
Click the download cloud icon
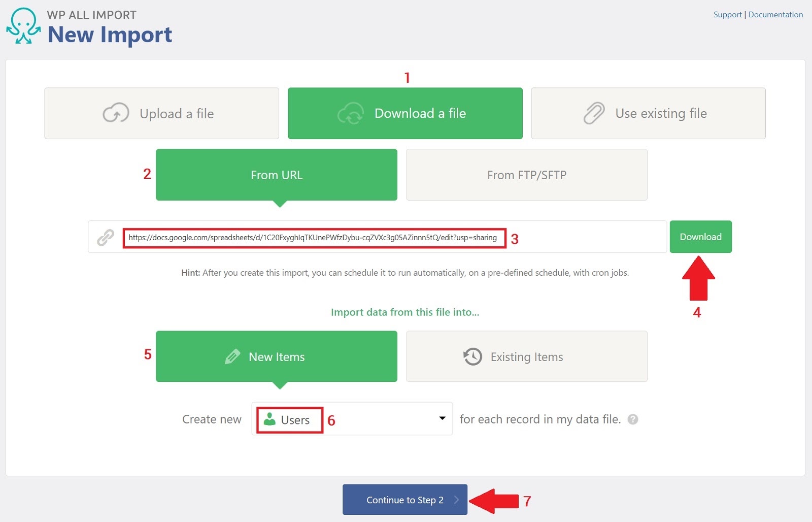point(351,113)
